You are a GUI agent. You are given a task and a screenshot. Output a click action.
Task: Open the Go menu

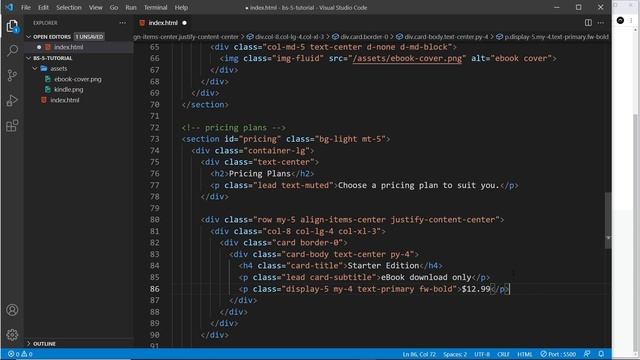(x=114, y=7)
